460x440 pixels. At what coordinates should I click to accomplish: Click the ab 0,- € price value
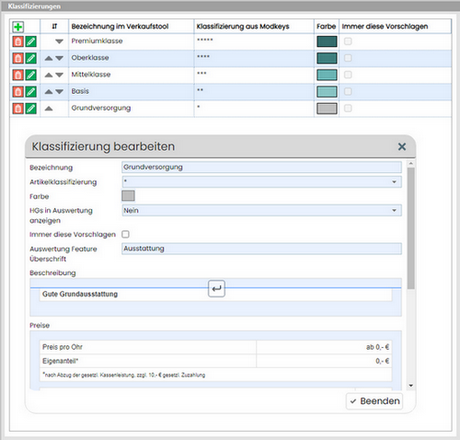tap(377, 347)
